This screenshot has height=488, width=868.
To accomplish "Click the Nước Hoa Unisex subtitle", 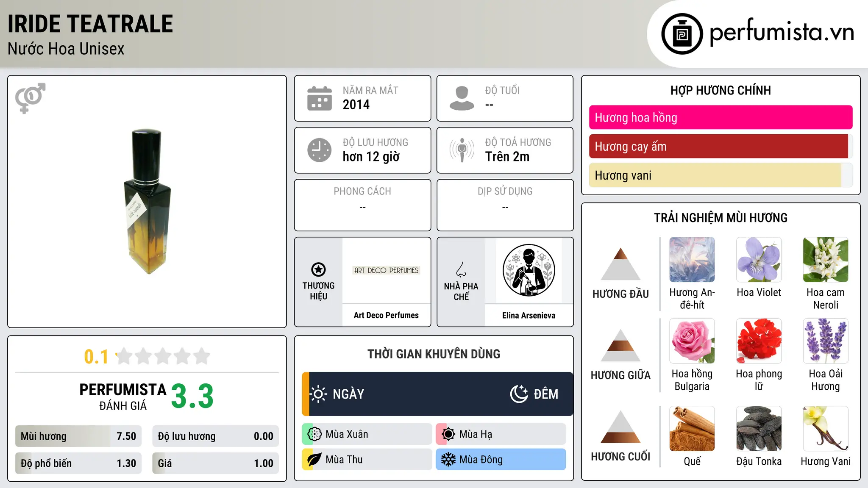I will click(x=66, y=49).
